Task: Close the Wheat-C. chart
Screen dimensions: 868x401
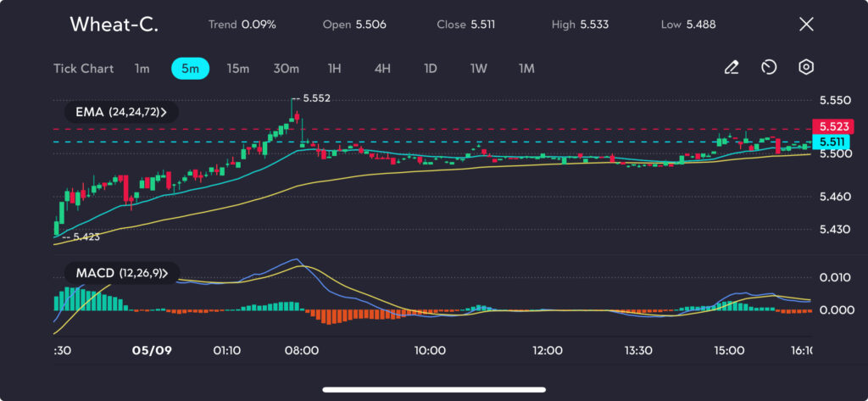Action: coord(806,25)
